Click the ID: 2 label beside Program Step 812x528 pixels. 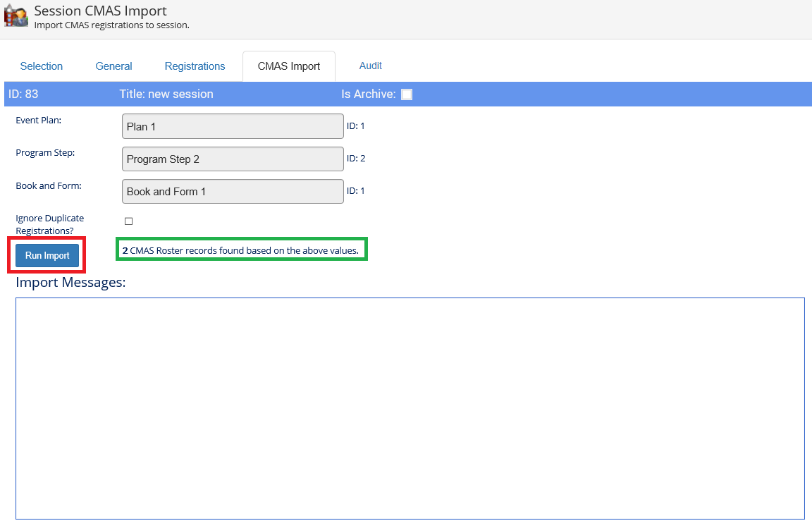(x=356, y=159)
